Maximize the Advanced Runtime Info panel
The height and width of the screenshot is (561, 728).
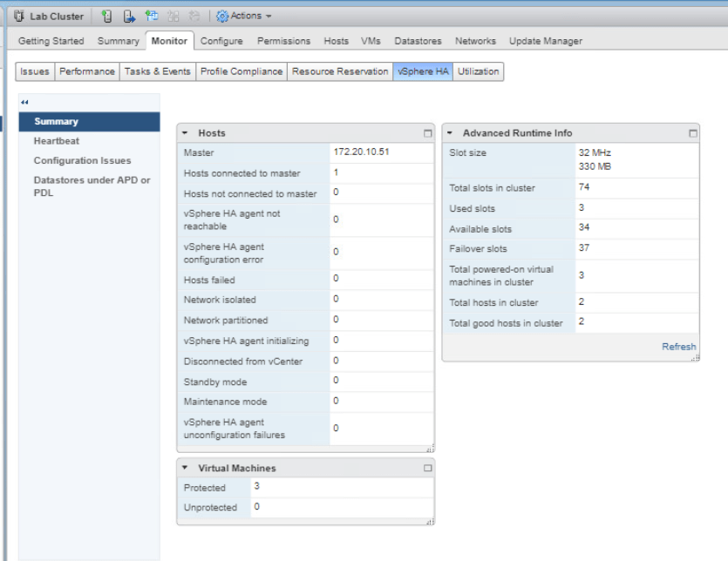(693, 133)
